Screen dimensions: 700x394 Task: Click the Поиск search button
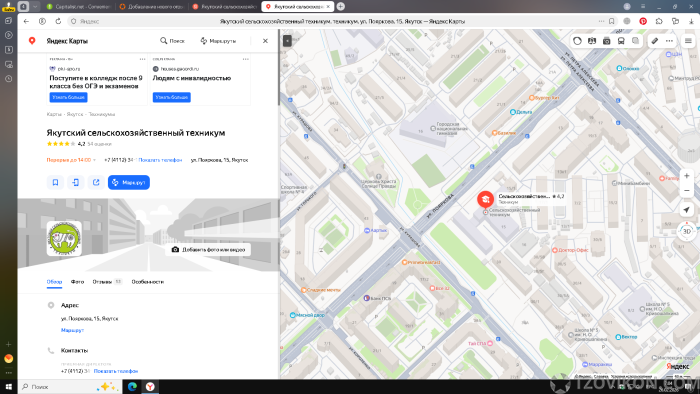(x=172, y=41)
